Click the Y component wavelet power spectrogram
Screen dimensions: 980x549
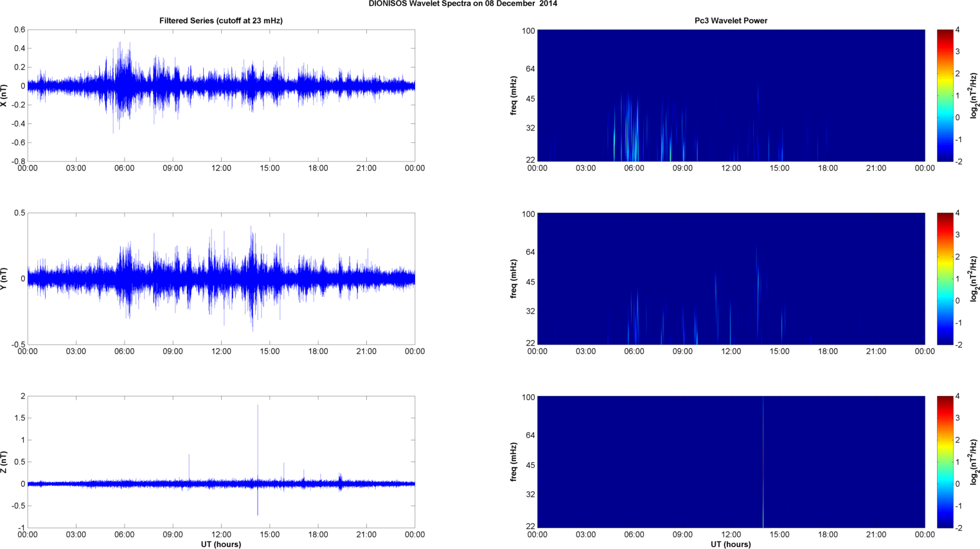coord(731,278)
